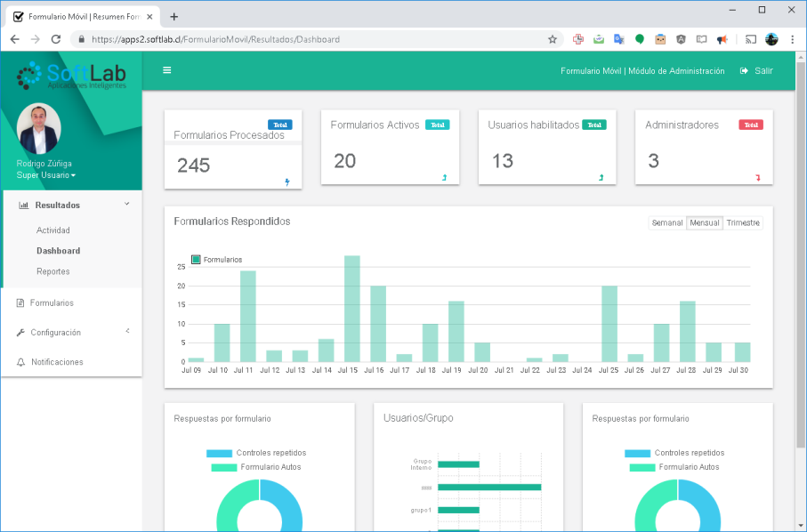Click the Resultados bar chart icon
The height and width of the screenshot is (532, 807).
click(24, 205)
